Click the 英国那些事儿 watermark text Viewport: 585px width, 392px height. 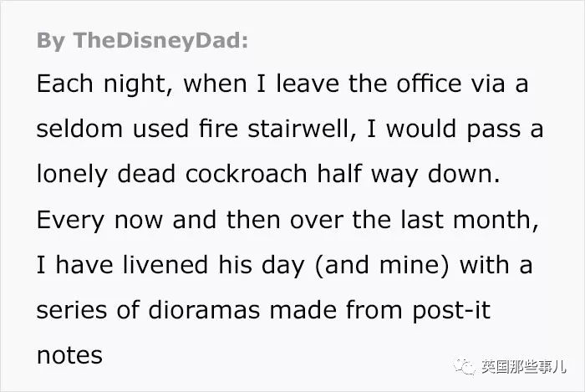tap(521, 368)
